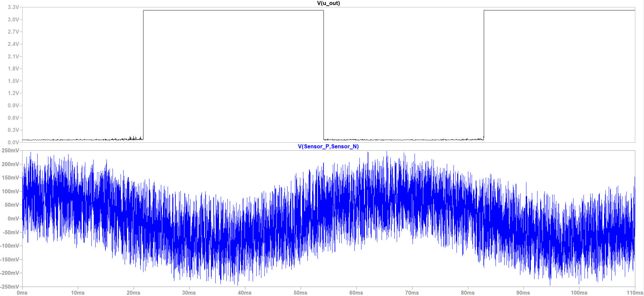Image resolution: width=644 pixels, height=296 pixels.
Task: Click the 1.5V vertical axis label
Action: tap(13, 81)
